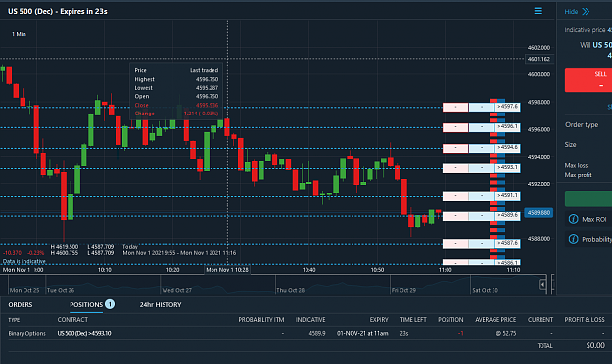Switch to the POSITIONS tab
612x364 pixels.
pyautogui.click(x=86, y=304)
